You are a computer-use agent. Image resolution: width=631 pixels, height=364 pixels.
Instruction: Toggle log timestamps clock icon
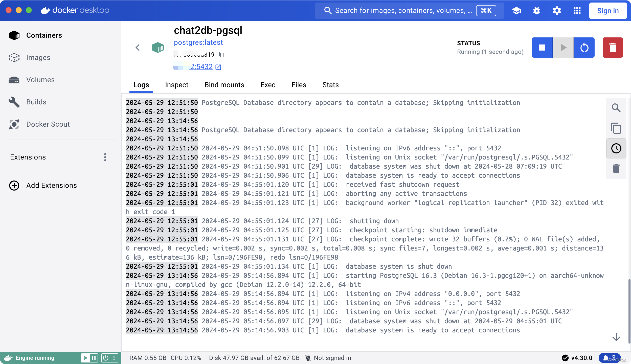616,148
